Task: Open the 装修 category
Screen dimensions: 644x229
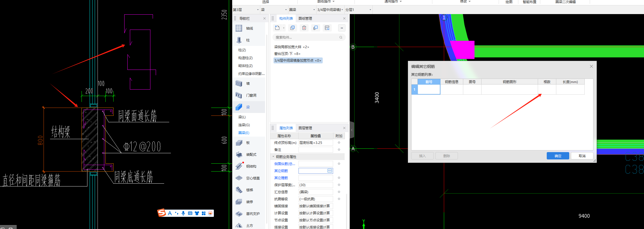Action: click(249, 202)
